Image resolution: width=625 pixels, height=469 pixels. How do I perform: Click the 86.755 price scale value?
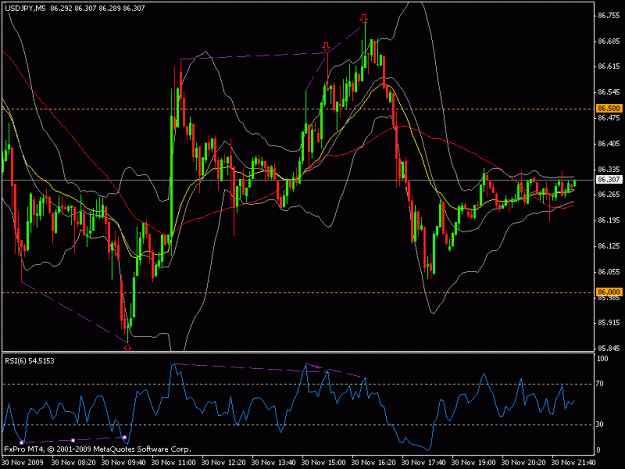[609, 16]
